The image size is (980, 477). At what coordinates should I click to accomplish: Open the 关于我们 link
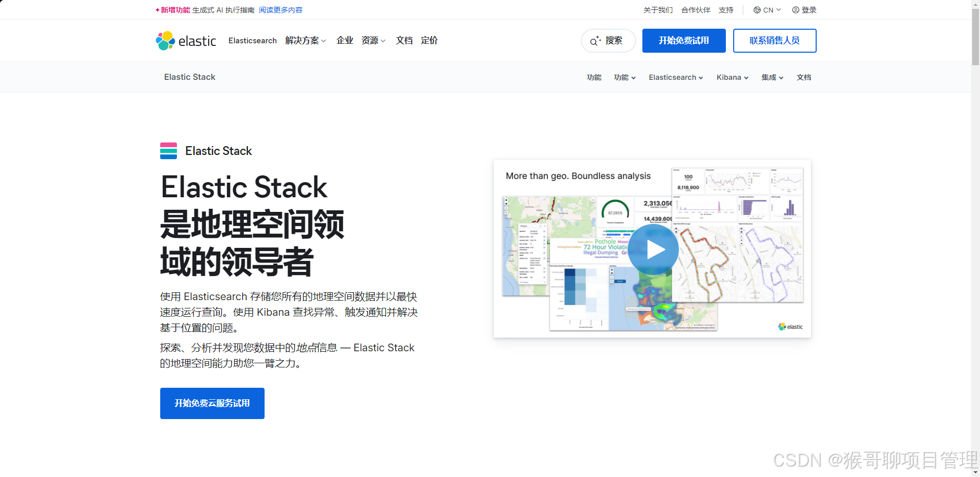[x=658, y=10]
